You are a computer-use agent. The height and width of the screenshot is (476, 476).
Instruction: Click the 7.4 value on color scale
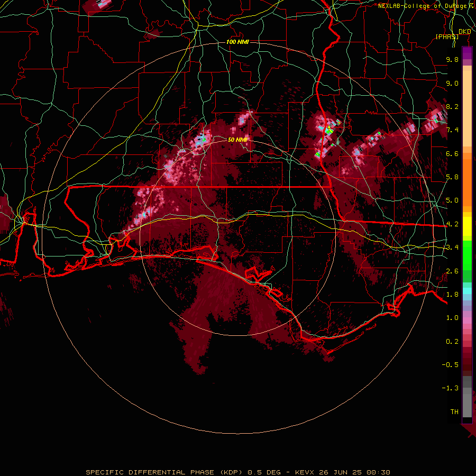click(452, 130)
